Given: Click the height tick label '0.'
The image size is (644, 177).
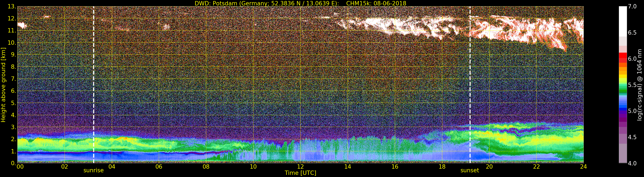Looking at the screenshot, I should click(x=14, y=163).
